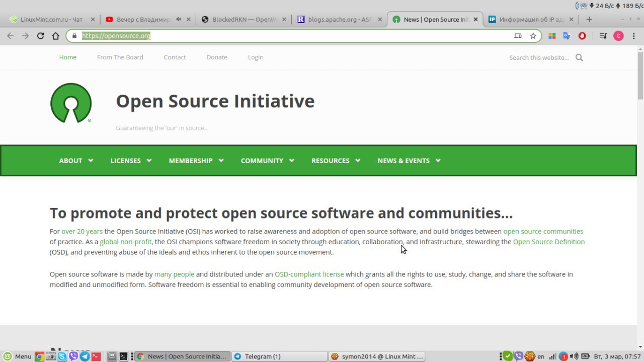
Task: Expand the COMMUNITY dropdown
Action: (267, 161)
